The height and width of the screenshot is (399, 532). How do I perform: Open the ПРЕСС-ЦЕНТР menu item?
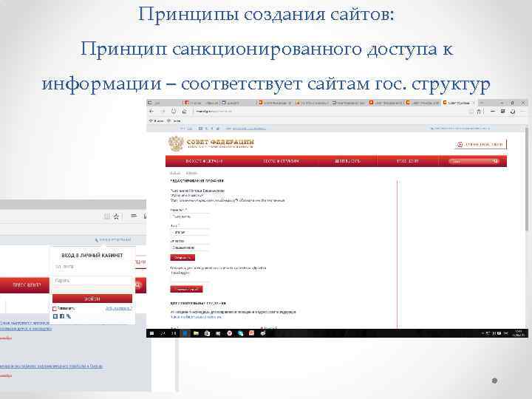(x=27, y=285)
